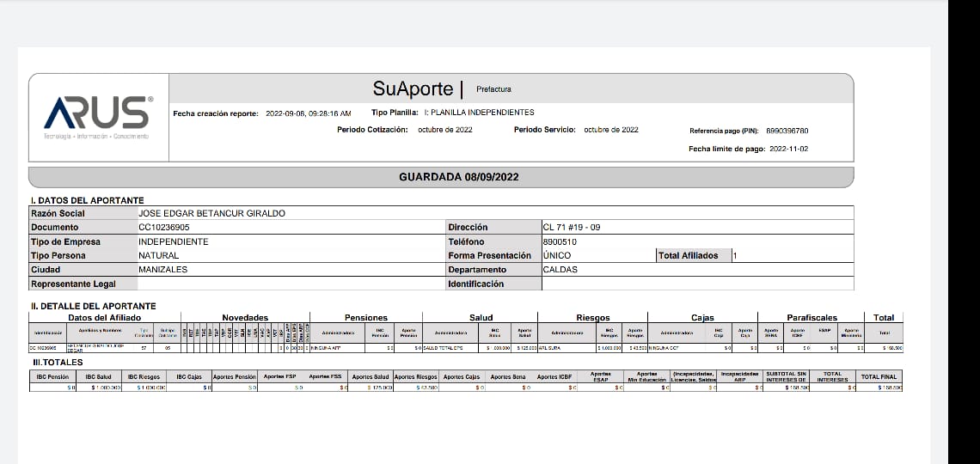Click the SuAporte title heading
The width and height of the screenshot is (980, 464).
(x=413, y=89)
